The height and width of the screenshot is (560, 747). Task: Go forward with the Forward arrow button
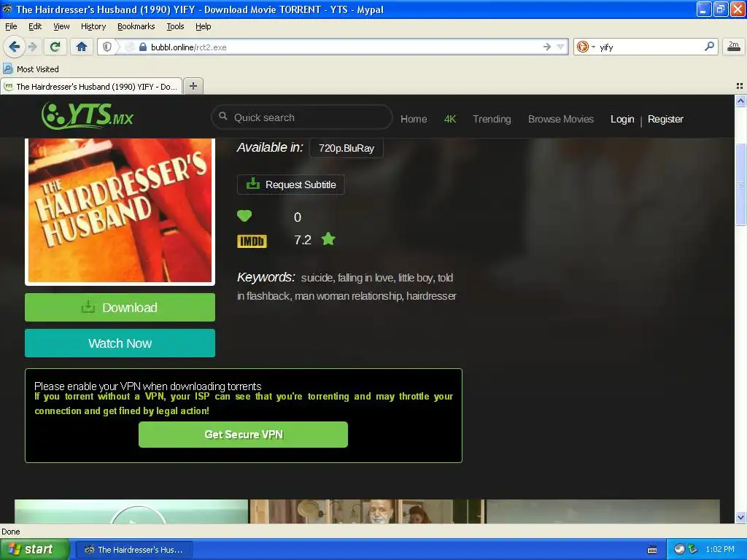coord(32,47)
